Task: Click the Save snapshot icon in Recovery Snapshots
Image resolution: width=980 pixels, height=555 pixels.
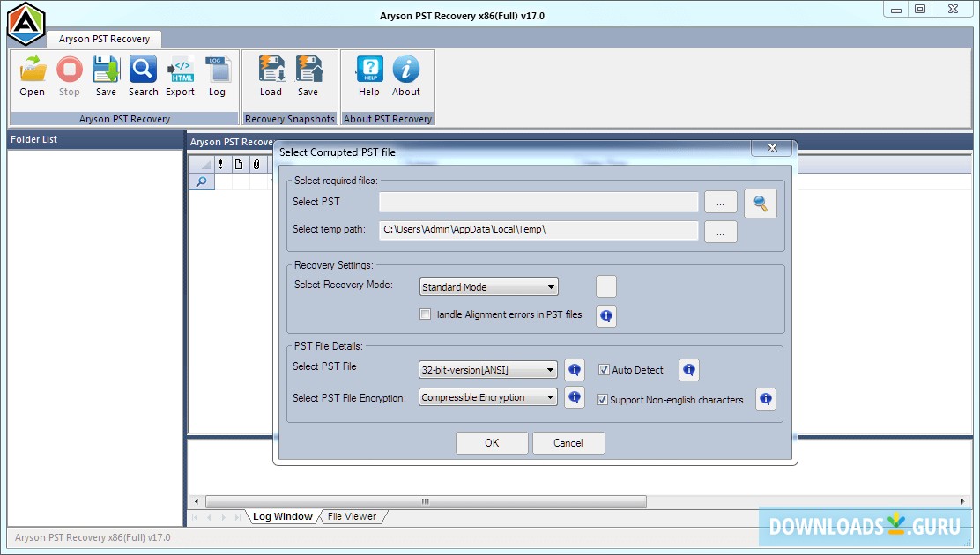Action: [308, 70]
